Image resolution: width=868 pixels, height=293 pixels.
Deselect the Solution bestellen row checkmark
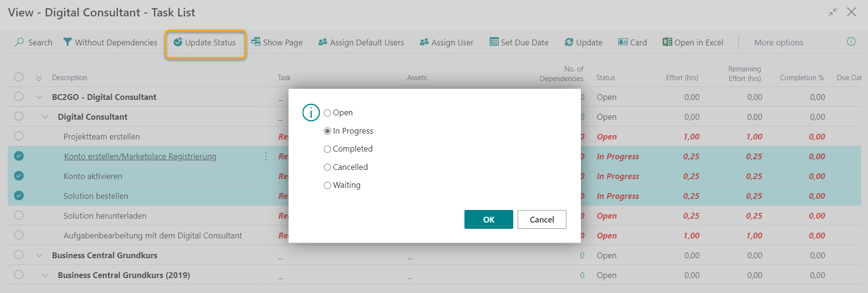[19, 195]
